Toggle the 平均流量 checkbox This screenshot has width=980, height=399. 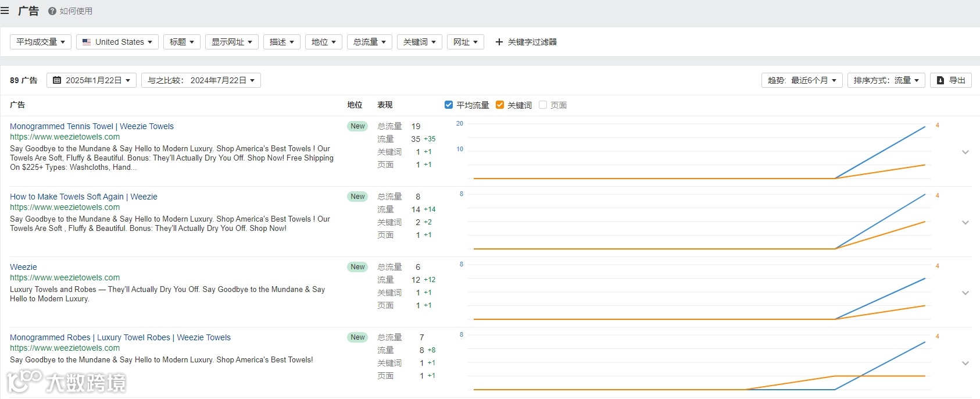click(x=449, y=105)
